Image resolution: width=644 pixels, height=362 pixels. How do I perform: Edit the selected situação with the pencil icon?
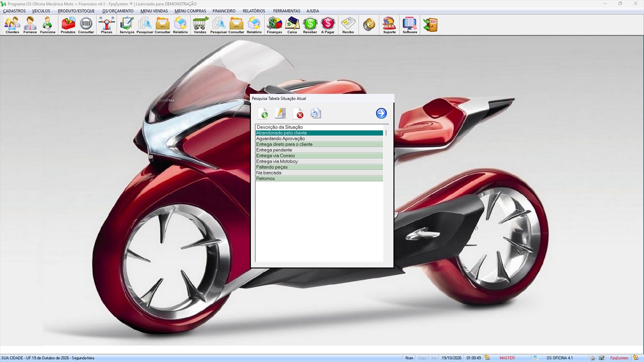pos(281,114)
